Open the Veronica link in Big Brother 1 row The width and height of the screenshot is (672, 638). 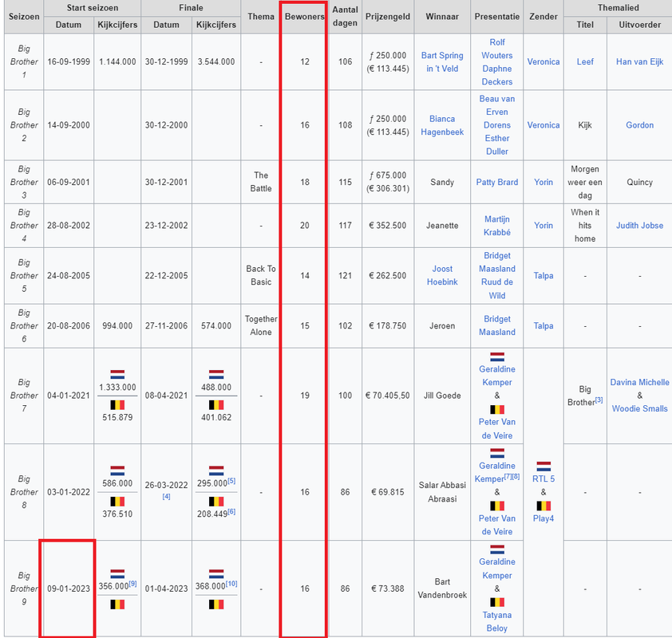[x=543, y=61]
